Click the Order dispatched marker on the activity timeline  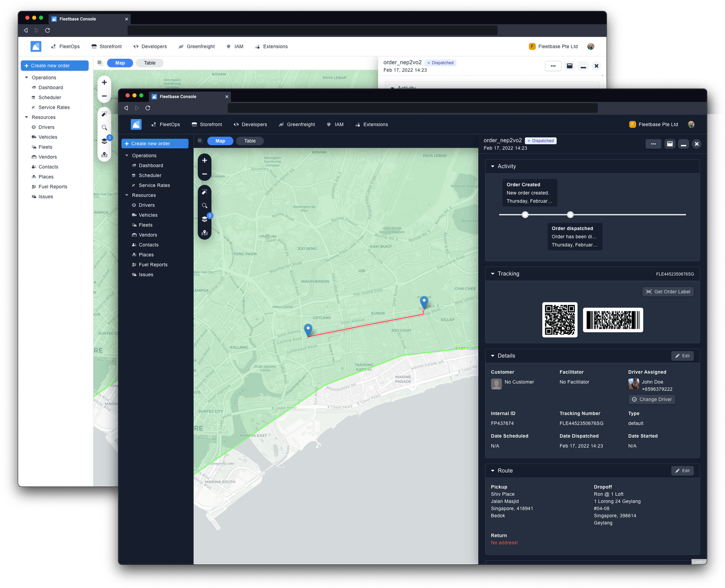coord(570,214)
